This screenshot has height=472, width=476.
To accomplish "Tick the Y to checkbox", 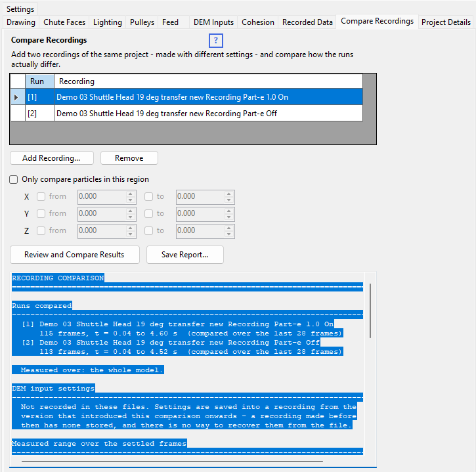I will click(148, 214).
